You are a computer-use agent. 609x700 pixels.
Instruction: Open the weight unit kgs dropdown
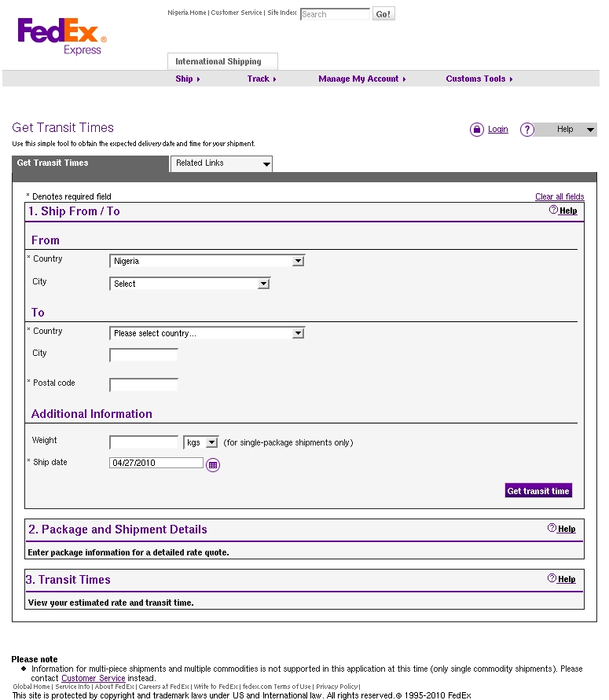[201, 442]
